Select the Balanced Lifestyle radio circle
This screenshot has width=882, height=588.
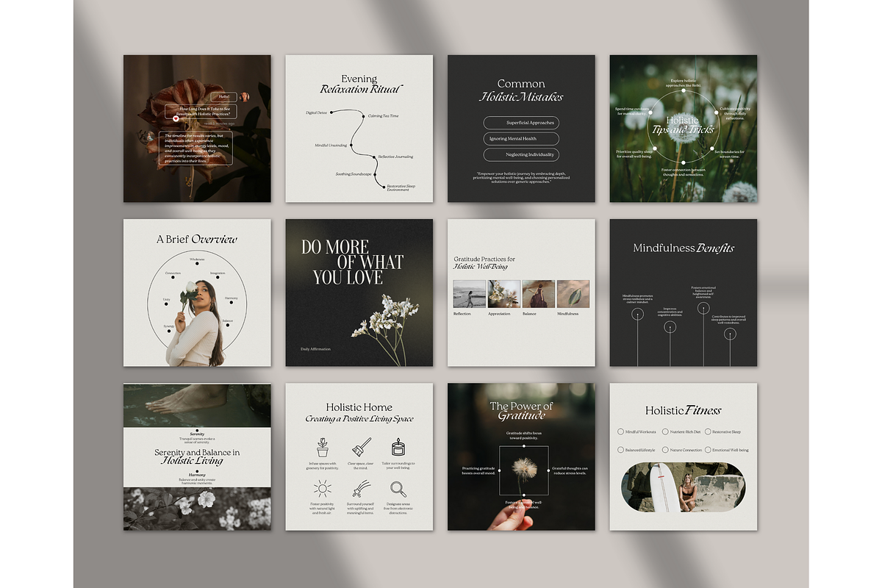click(x=621, y=450)
